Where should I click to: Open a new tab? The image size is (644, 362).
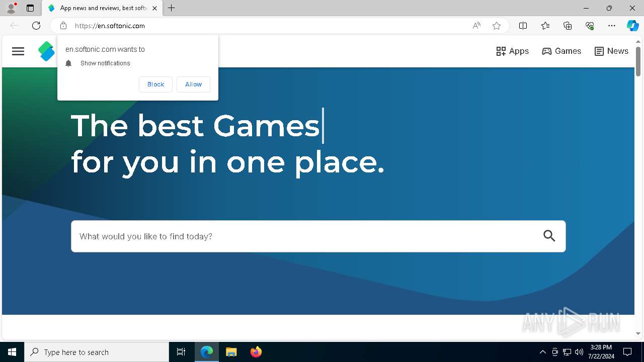tap(172, 8)
